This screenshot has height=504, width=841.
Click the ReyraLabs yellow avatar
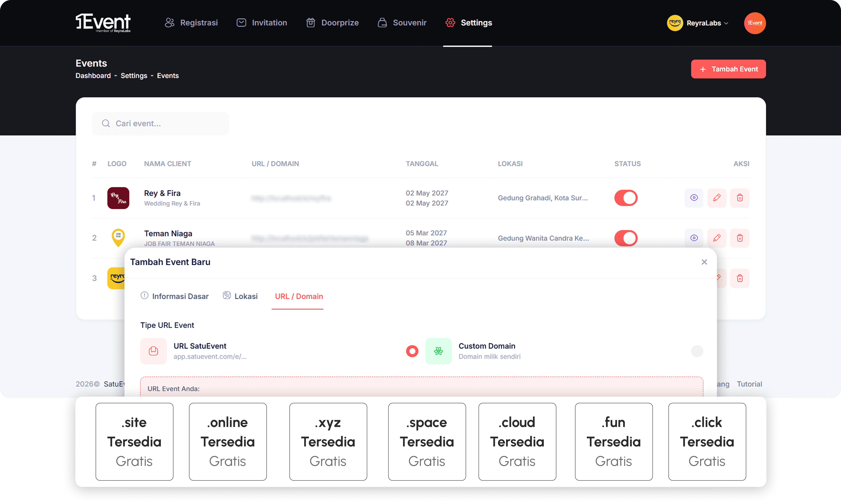675,23
